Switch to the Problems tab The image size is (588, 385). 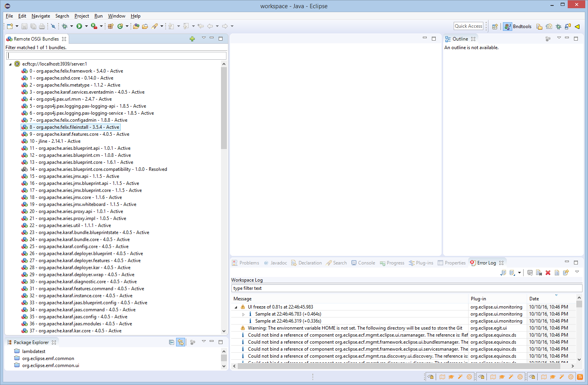(246, 263)
